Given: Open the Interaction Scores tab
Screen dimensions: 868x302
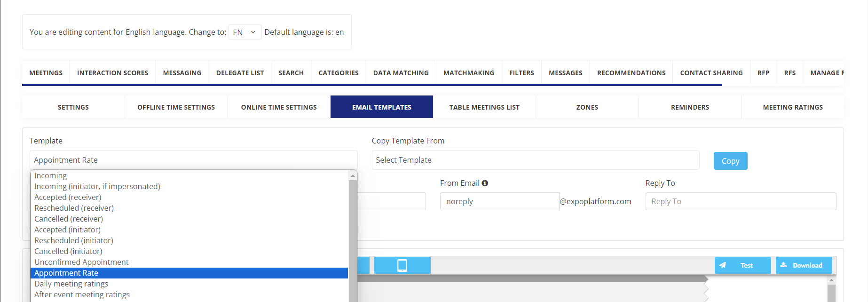Looking at the screenshot, I should click(113, 73).
